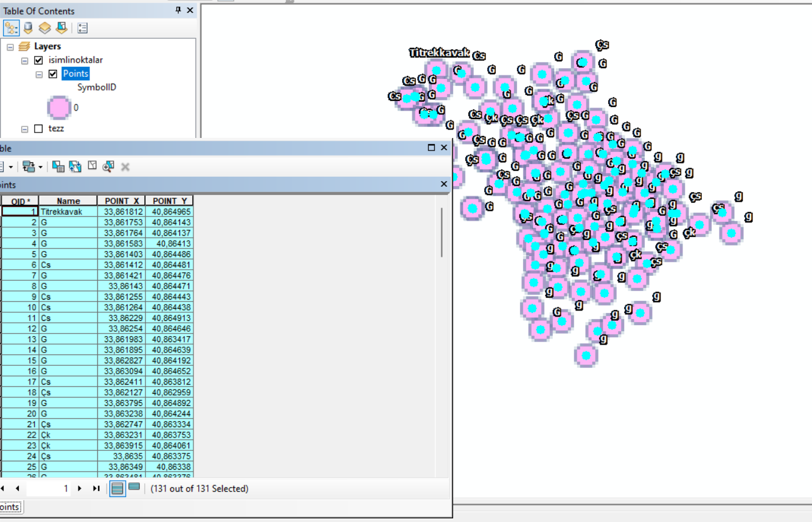Click the POINT_X column header
Screen dimensions: 812x522
tap(122, 201)
